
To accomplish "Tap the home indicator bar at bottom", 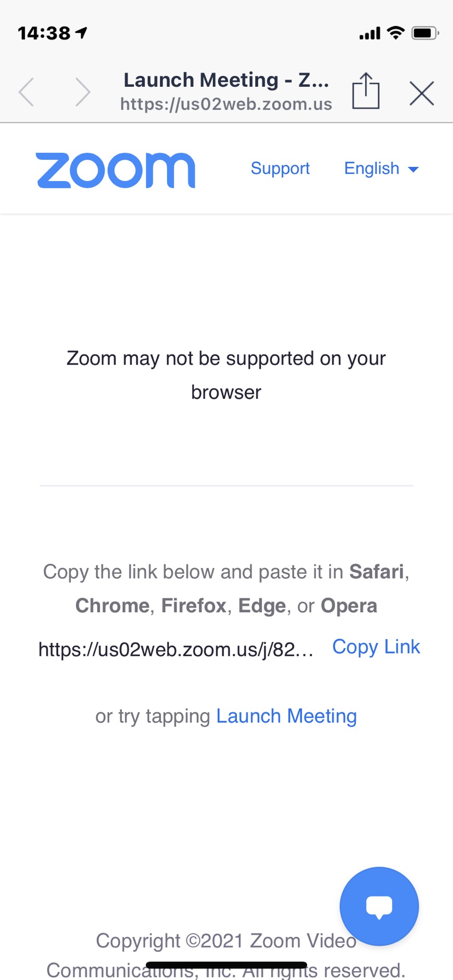I will pyautogui.click(x=227, y=965).
